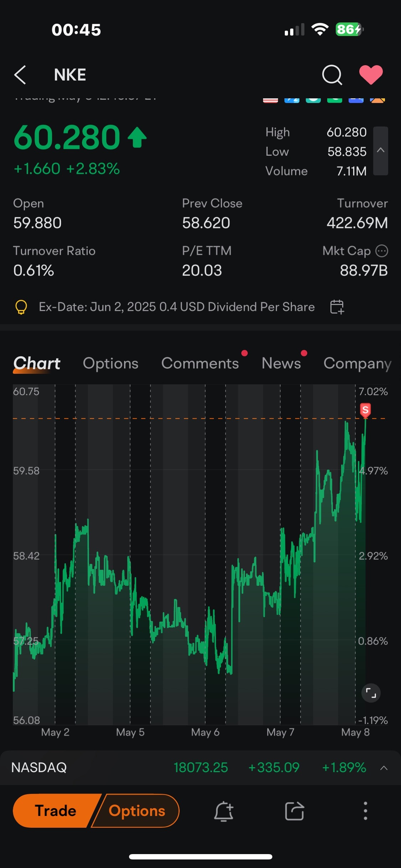Tap the lightbulb dividend tip icon

[21, 307]
